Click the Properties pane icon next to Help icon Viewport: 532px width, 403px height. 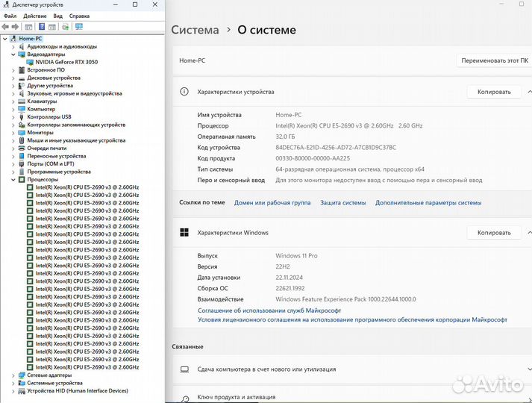[52, 27]
